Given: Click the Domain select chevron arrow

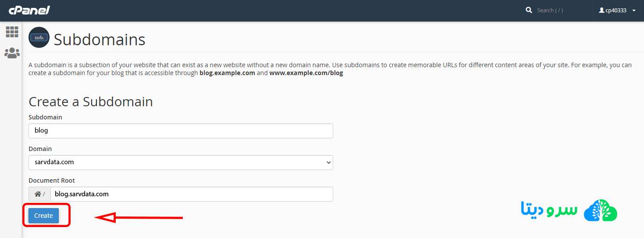Looking at the screenshot, I should pyautogui.click(x=329, y=162).
